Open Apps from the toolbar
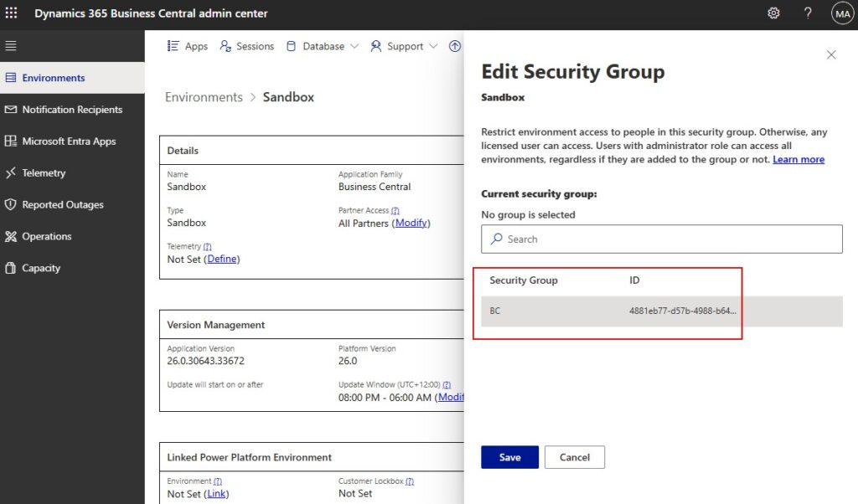 coord(187,46)
